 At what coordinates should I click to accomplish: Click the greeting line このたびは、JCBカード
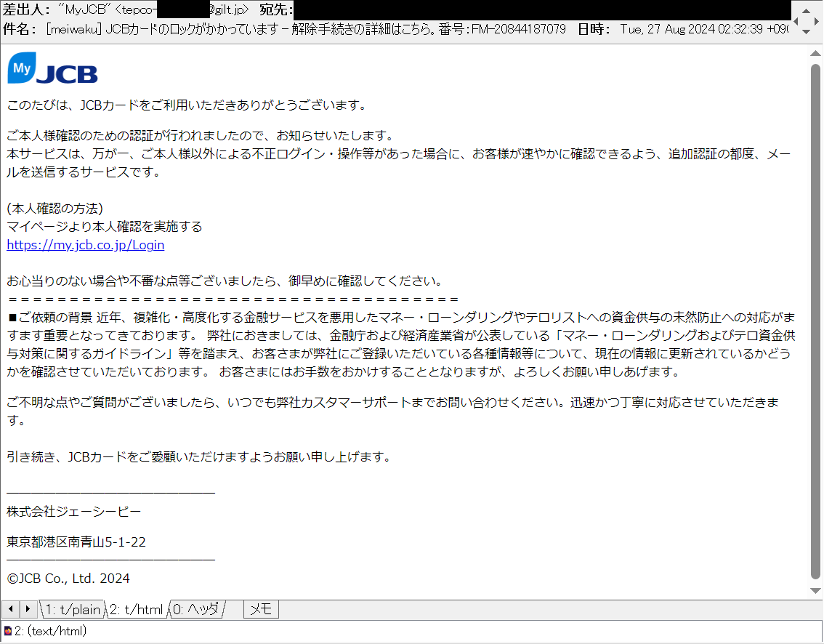[x=187, y=105]
